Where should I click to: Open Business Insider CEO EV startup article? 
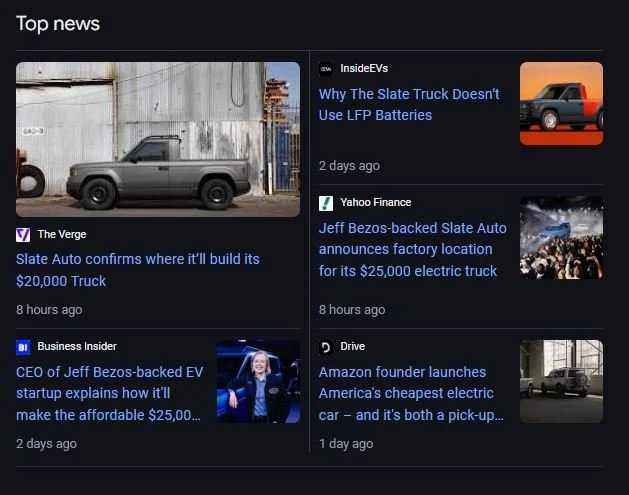pyautogui.click(x=110, y=394)
